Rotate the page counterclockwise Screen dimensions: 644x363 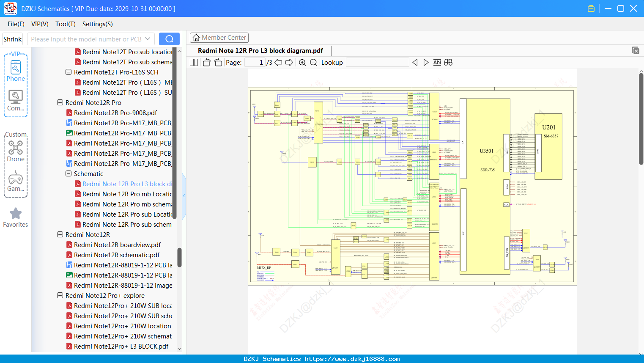point(206,62)
